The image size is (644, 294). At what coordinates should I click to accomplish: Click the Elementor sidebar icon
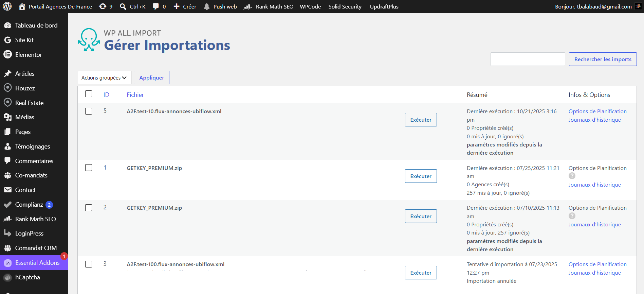click(7, 54)
